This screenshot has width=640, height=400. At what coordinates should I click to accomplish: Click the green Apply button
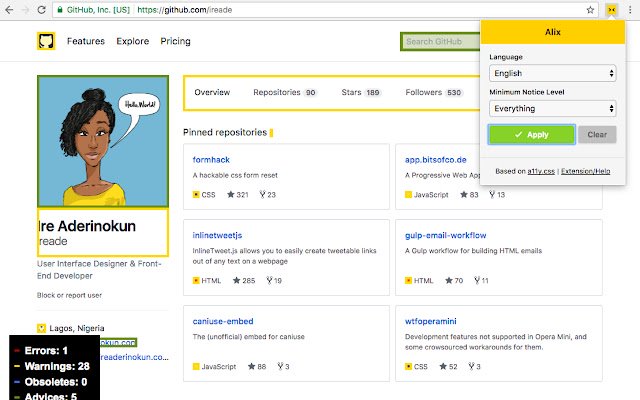531,134
